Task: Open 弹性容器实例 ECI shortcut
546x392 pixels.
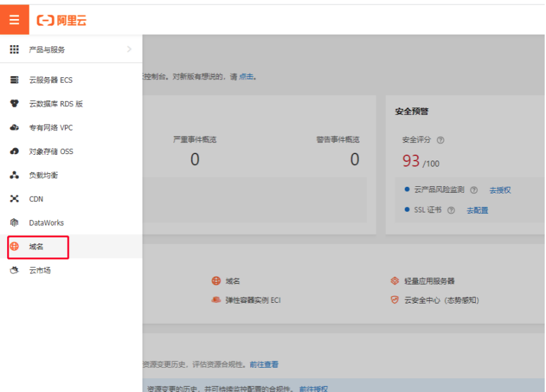Action: tap(253, 300)
